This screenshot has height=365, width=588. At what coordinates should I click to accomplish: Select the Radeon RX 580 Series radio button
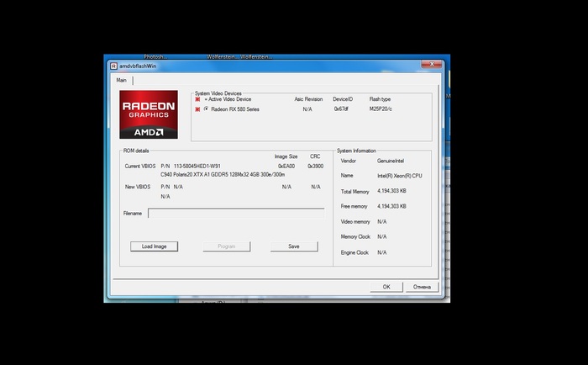tap(207, 108)
